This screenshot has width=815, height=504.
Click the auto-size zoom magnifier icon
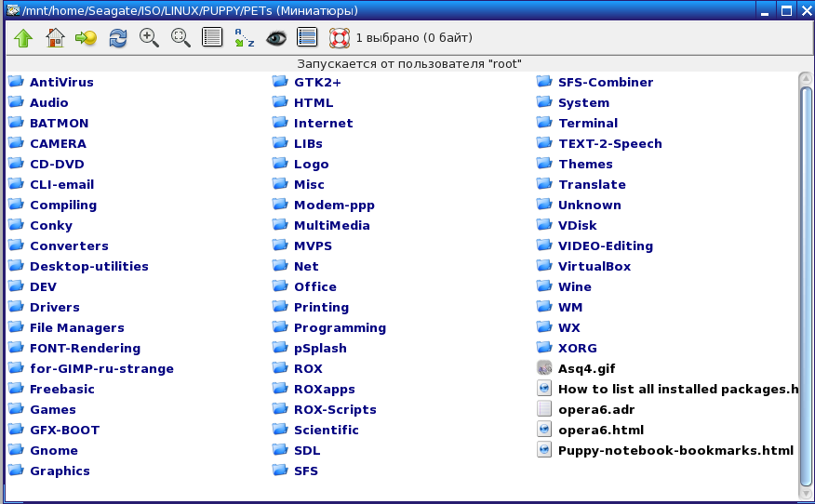[180, 38]
